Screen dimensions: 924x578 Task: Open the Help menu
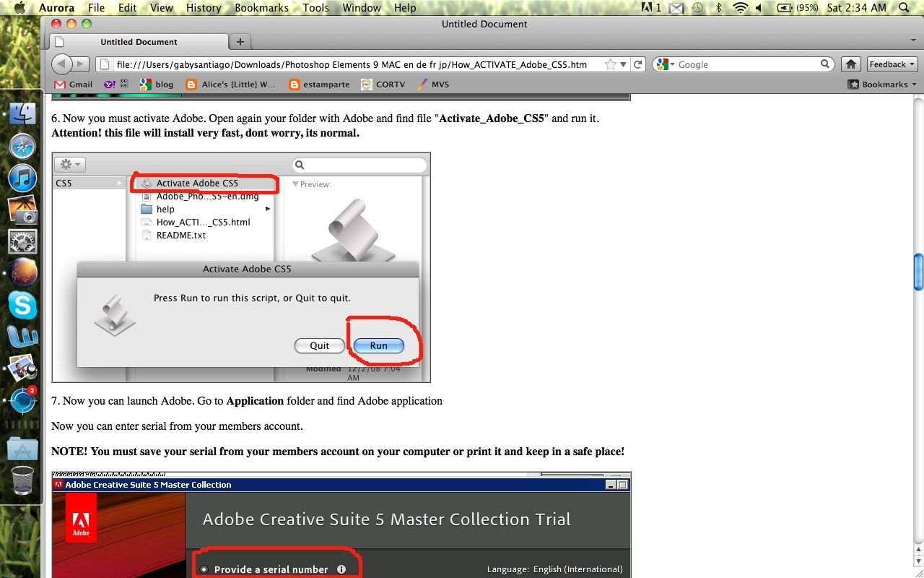[405, 8]
